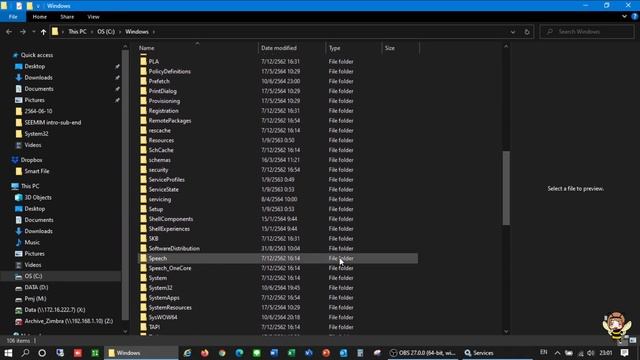Select the OS (C:) drive in sidebar

pyautogui.click(x=33, y=276)
